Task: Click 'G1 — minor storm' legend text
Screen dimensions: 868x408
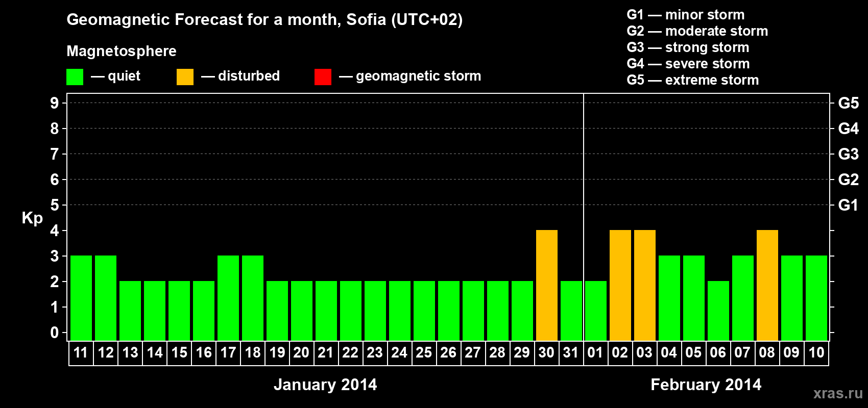Action: [x=686, y=15]
